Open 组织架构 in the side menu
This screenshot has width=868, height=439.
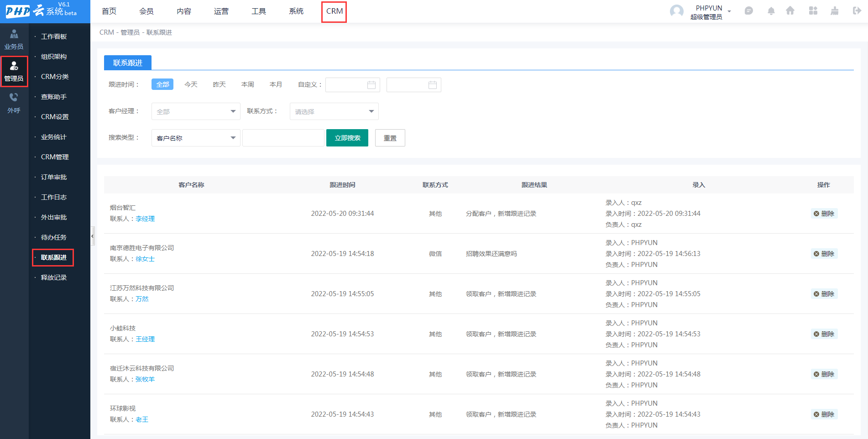coord(54,57)
